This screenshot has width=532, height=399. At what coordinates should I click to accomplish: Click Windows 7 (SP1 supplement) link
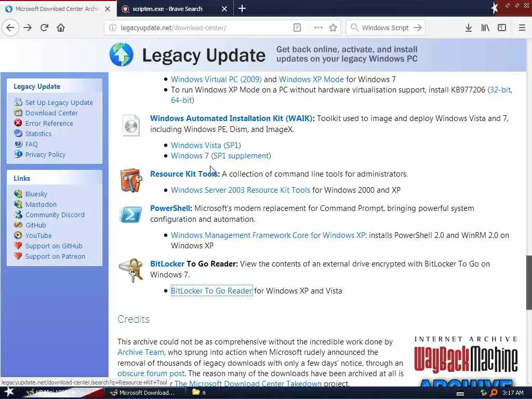tap(221, 156)
